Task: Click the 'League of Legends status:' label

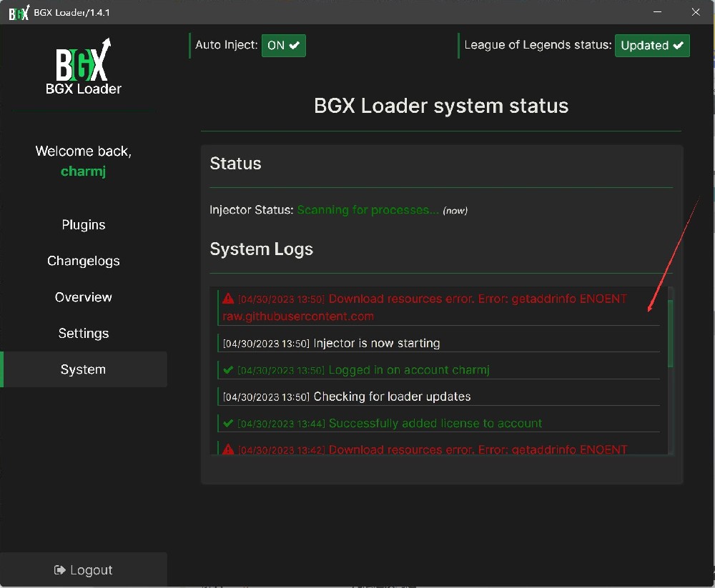Action: point(538,45)
